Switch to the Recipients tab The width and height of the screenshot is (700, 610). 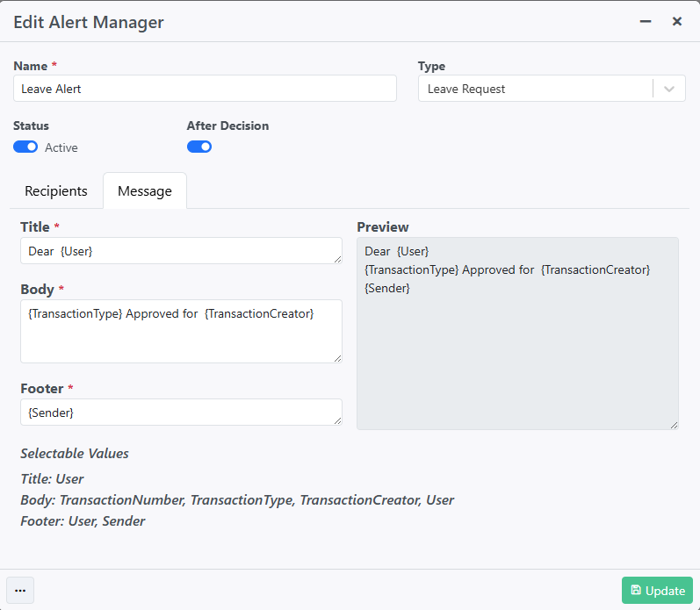(x=56, y=191)
